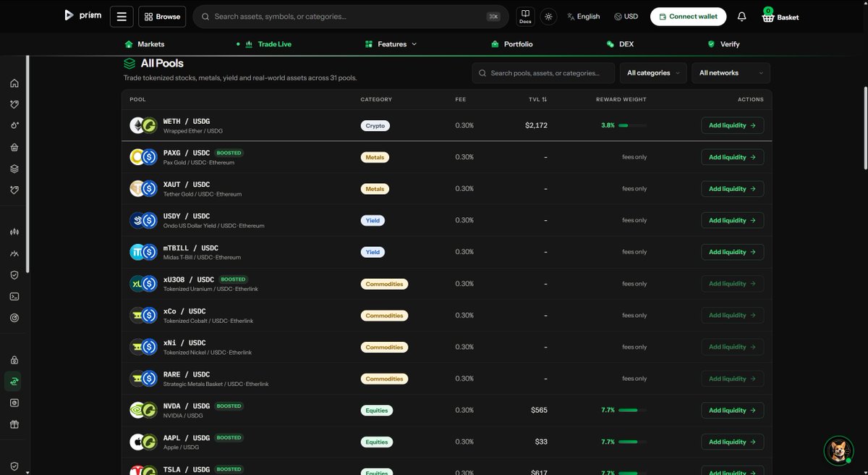The image size is (868, 475).
Task: Open the notifications bell
Action: 741,16
